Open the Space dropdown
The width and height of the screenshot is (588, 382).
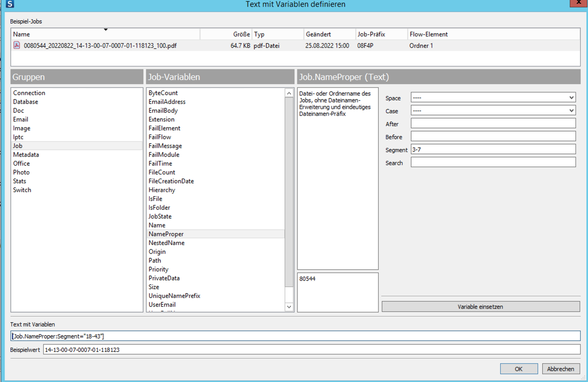coord(492,98)
